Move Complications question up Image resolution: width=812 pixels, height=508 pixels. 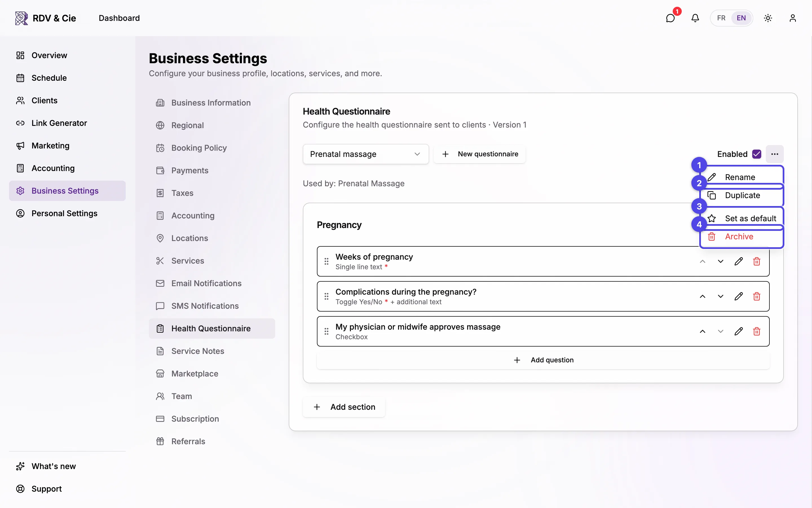702,296
